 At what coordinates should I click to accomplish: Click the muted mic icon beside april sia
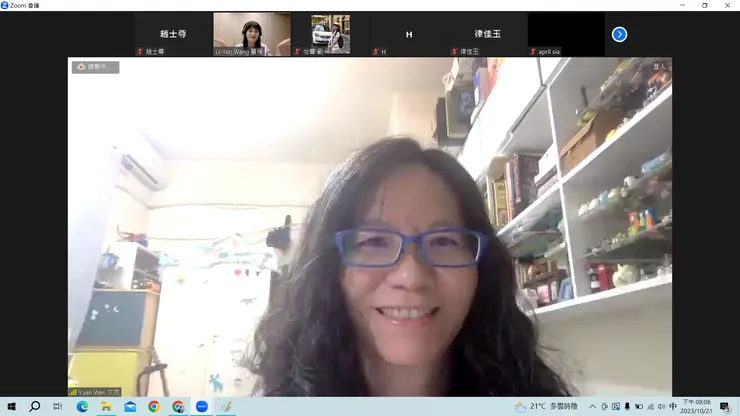coord(533,51)
